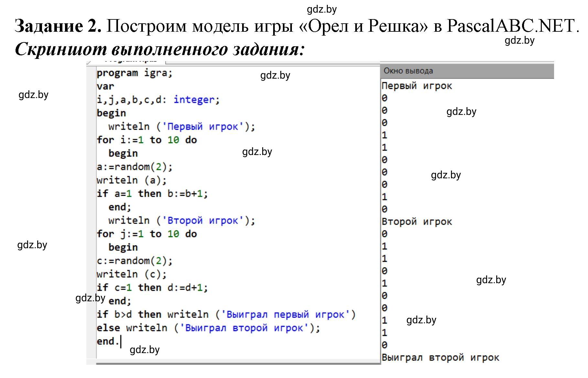Click the 'writeln (c);' line
This screenshot has width=588, height=378.
tap(132, 274)
